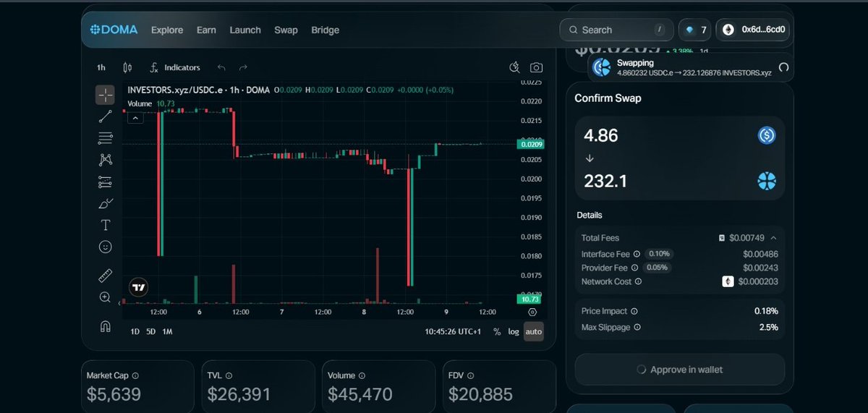Redo the last chart action
The width and height of the screenshot is (868, 413).
pyautogui.click(x=243, y=67)
